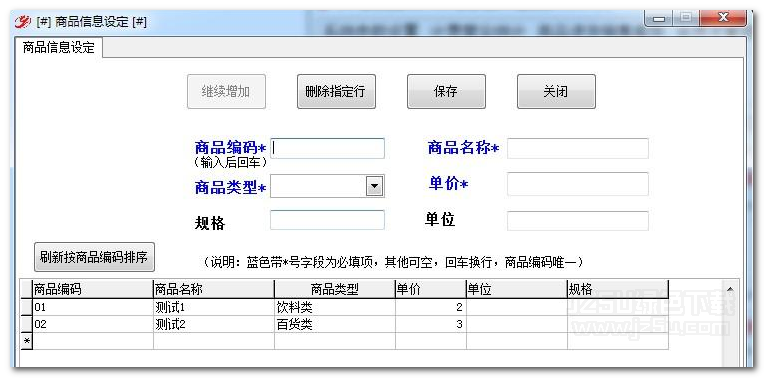
Task: Save the product info with 保存
Action: 446,92
